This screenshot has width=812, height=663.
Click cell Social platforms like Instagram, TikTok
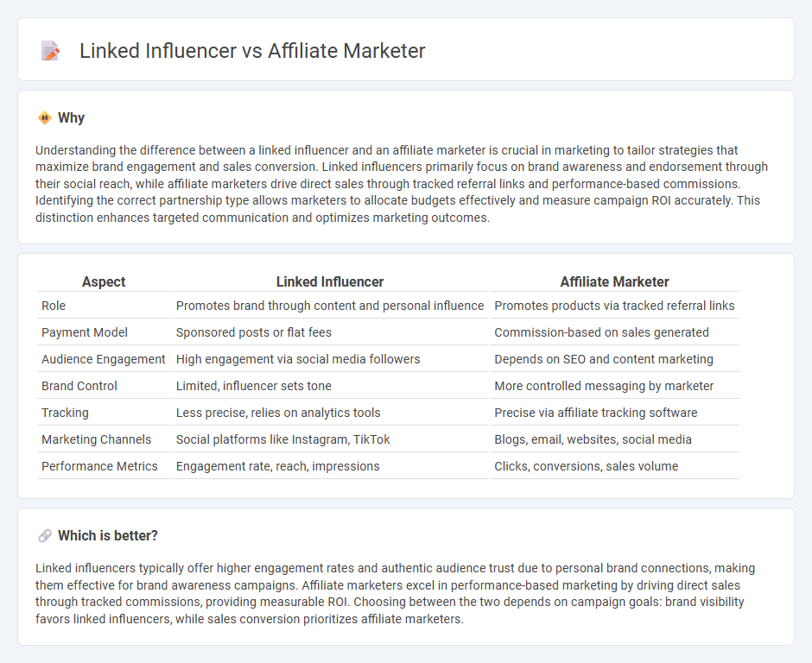[x=330, y=439]
